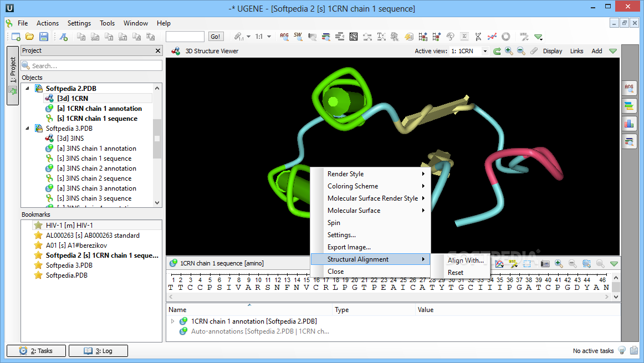This screenshot has height=363, width=644.
Task: Click the ACG find pattern toolbar icon
Action: pyautogui.click(x=284, y=37)
